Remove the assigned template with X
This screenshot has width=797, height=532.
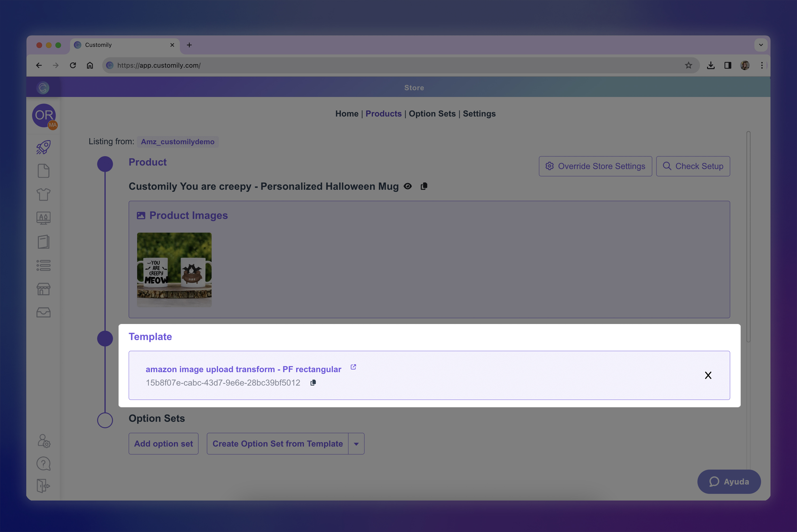point(708,375)
